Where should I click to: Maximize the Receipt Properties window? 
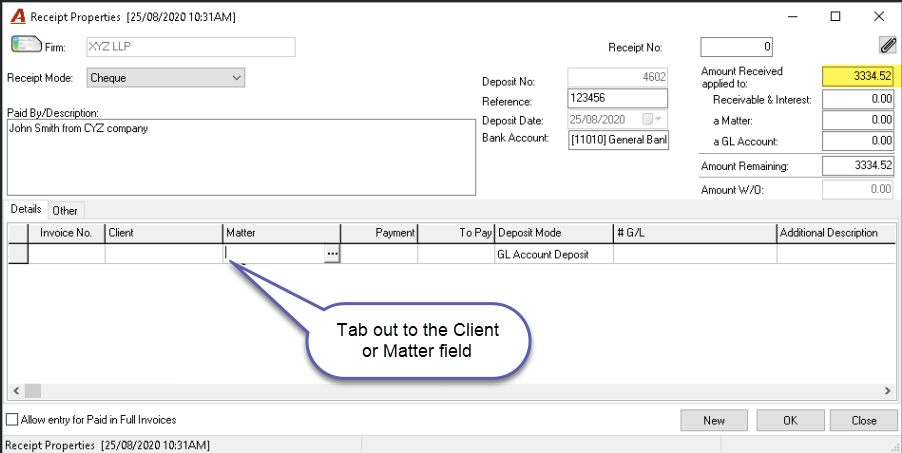835,17
